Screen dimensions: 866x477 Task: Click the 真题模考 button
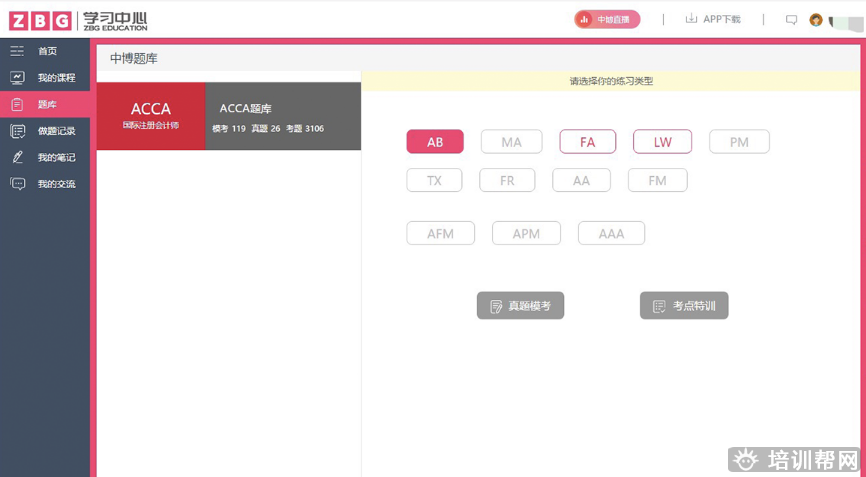pos(520,306)
